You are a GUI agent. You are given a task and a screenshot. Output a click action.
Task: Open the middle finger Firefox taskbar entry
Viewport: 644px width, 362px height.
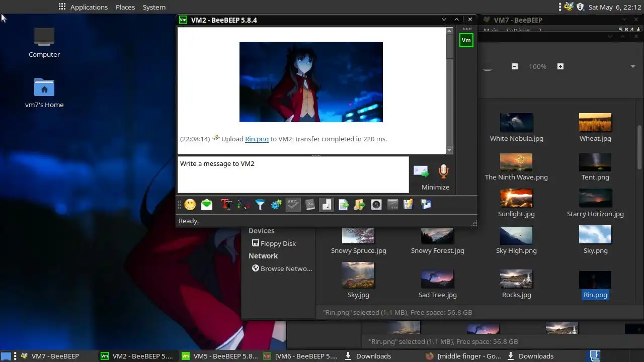[x=462, y=356]
